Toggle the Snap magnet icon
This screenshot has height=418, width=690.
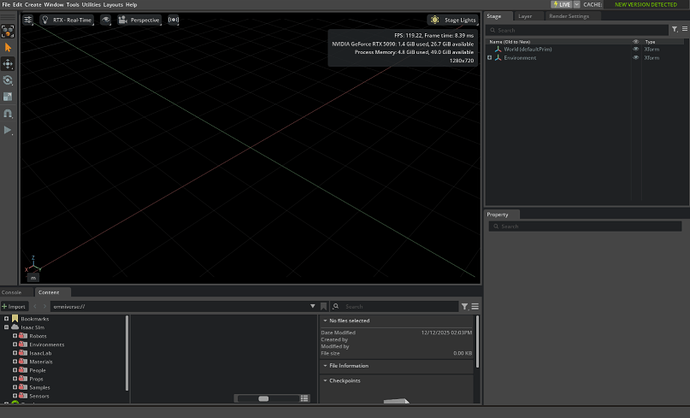[8, 114]
